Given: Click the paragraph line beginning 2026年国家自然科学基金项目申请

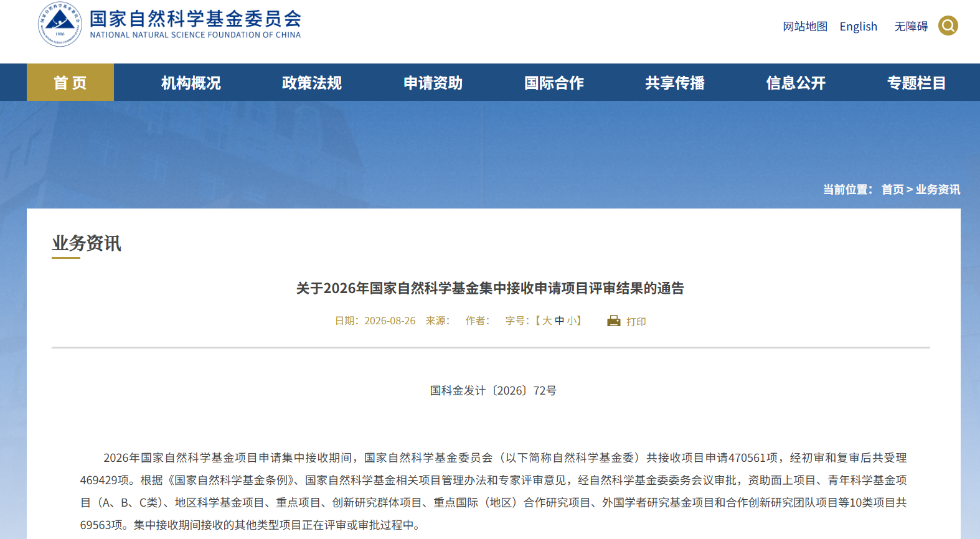Looking at the screenshot, I should (x=505, y=457).
